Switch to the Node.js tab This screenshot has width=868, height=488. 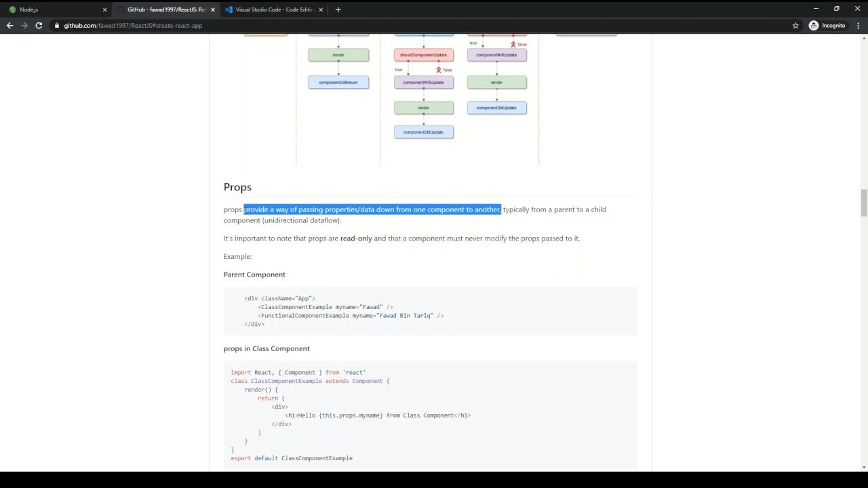click(x=57, y=9)
